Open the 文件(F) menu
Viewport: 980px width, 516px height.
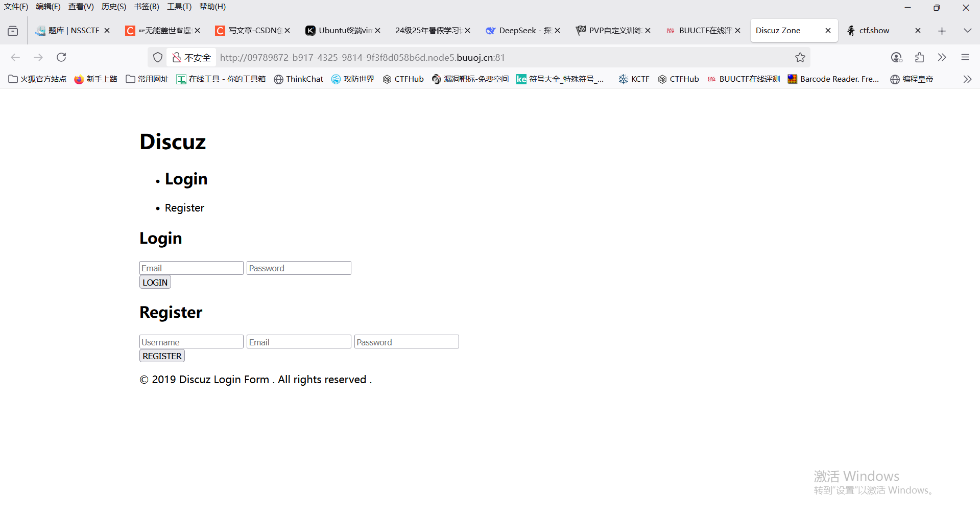(16, 7)
